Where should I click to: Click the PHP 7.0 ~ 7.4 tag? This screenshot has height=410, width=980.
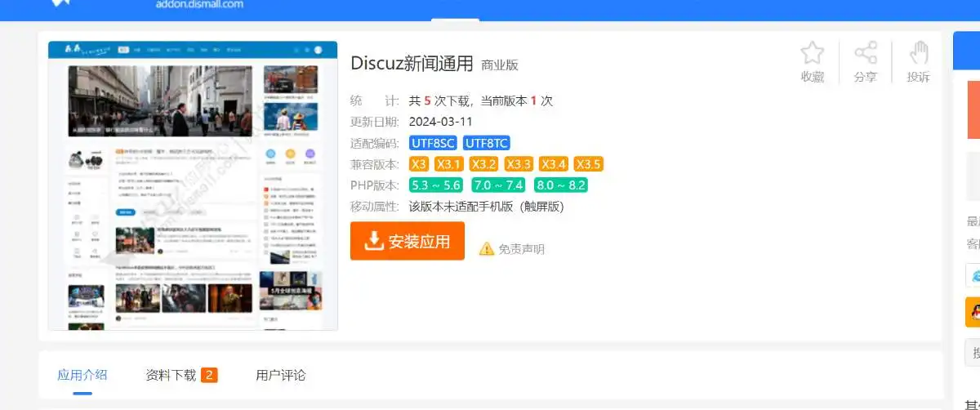(498, 185)
